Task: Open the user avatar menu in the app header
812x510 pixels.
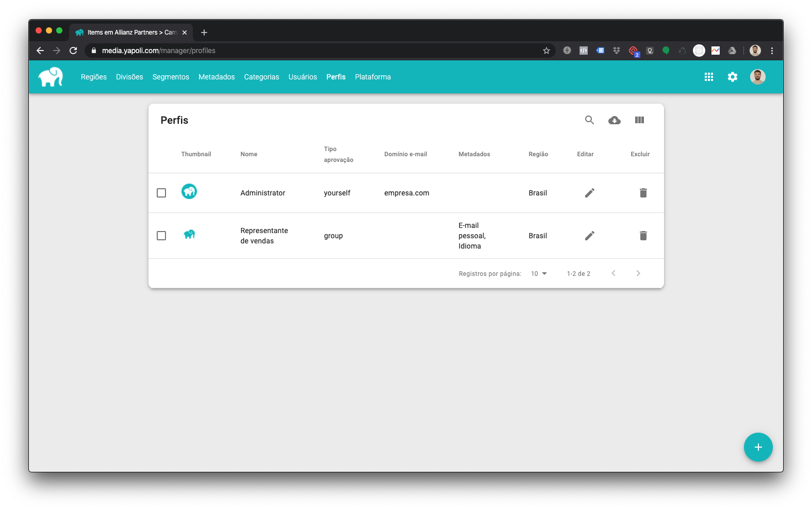Action: point(757,77)
